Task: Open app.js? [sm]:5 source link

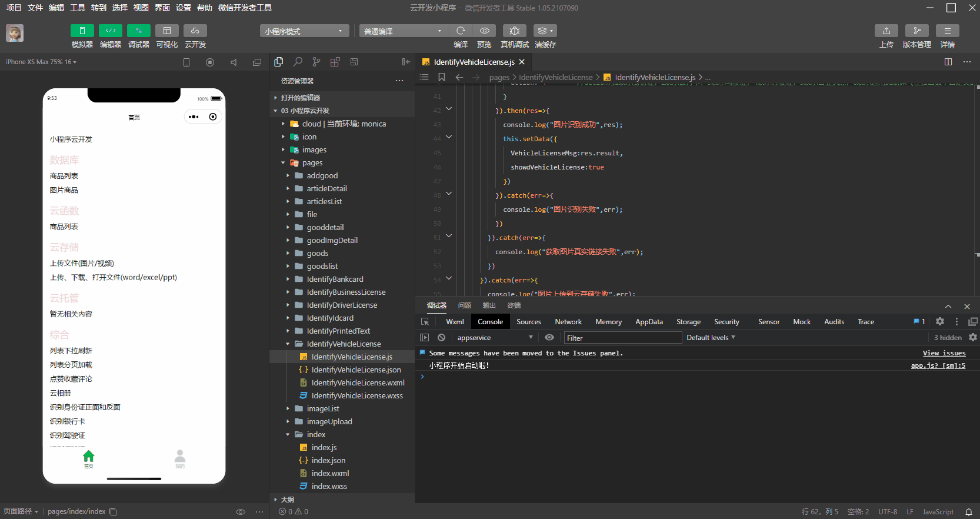Action: click(x=938, y=365)
